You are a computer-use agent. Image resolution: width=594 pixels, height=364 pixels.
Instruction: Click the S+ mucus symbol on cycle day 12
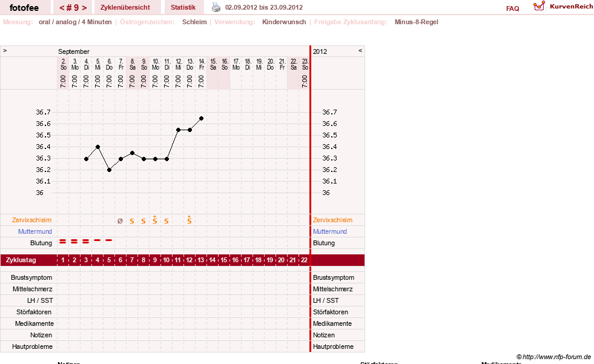189,220
